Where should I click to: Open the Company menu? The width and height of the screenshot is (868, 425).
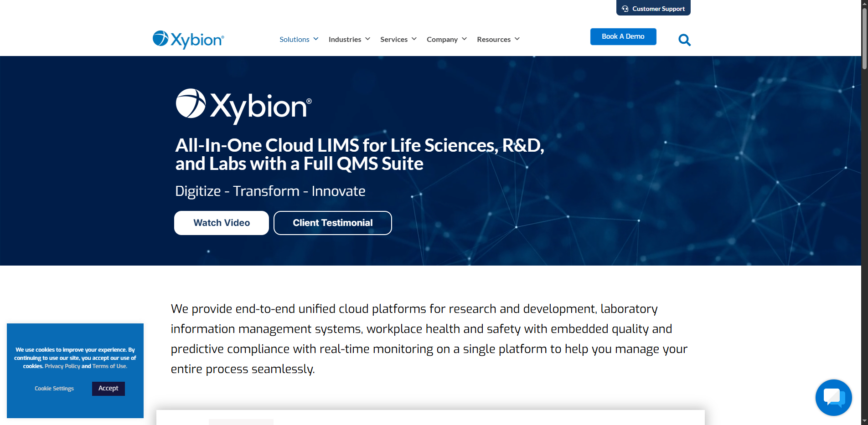(442, 40)
